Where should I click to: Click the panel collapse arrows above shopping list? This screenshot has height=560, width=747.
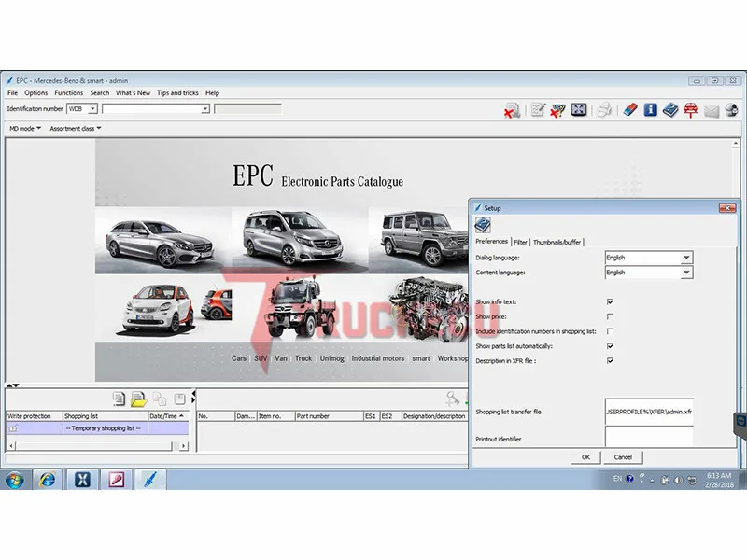[13, 385]
